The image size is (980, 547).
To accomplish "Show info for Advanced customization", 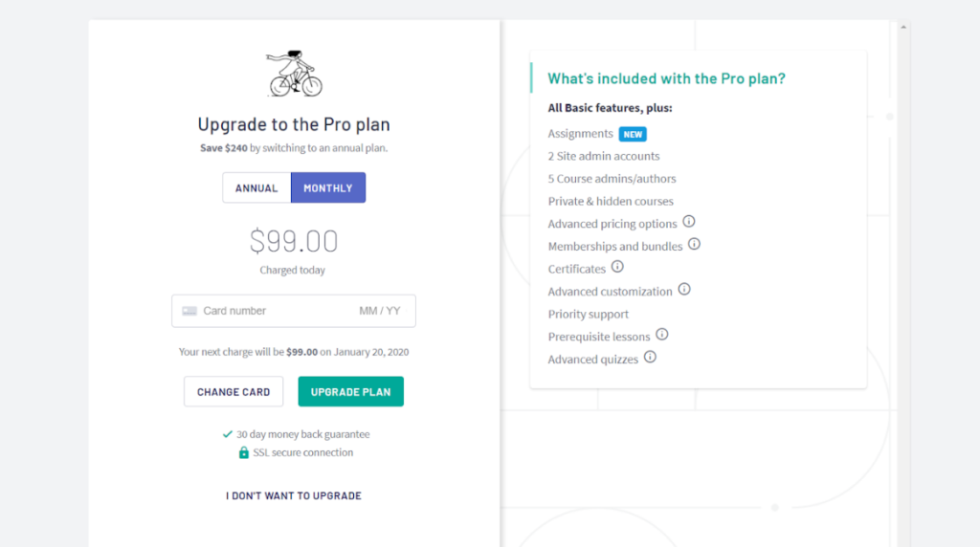I will point(684,290).
